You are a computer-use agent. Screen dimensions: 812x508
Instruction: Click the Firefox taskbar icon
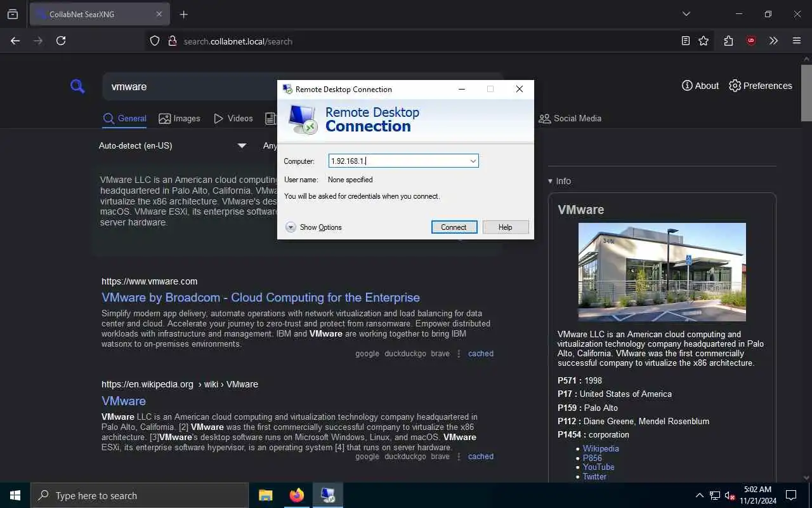(x=296, y=495)
